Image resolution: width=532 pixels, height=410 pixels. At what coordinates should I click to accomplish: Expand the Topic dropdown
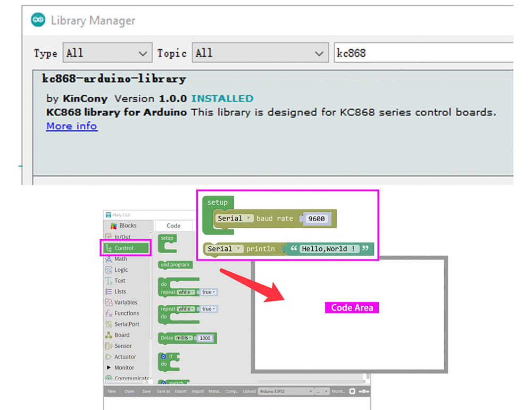tap(260, 53)
